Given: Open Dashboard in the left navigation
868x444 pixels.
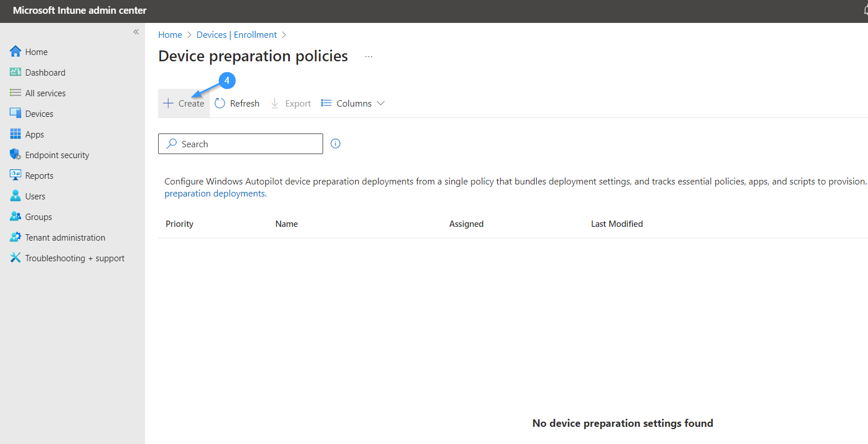Looking at the screenshot, I should point(45,72).
